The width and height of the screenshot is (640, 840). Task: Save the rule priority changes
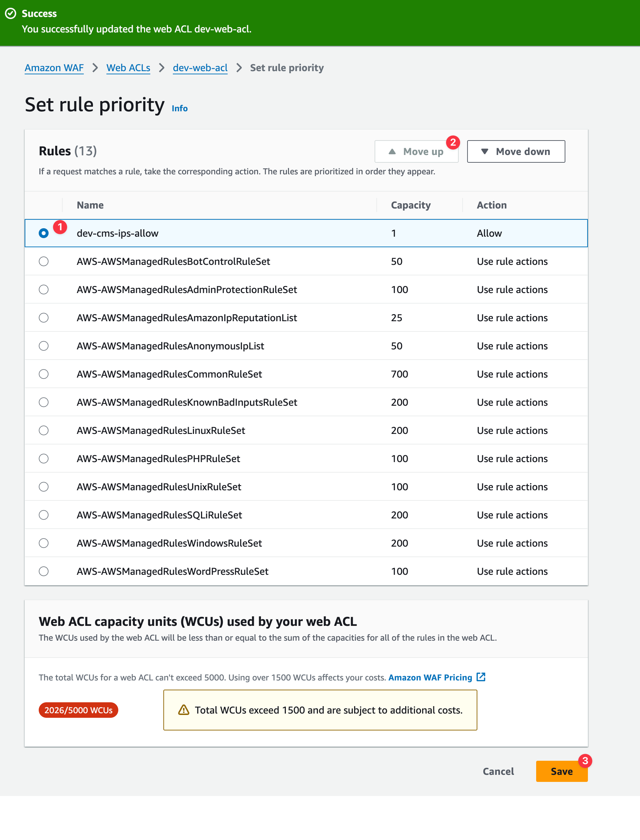point(561,771)
